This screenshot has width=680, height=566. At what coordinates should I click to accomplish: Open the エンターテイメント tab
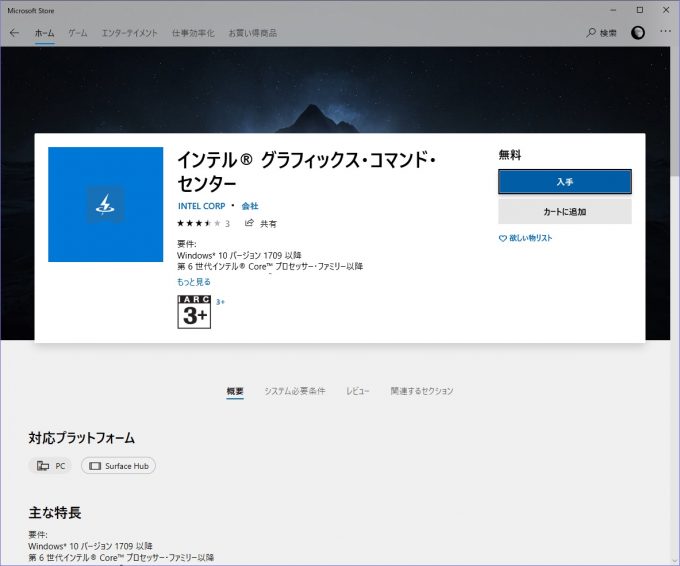129,33
